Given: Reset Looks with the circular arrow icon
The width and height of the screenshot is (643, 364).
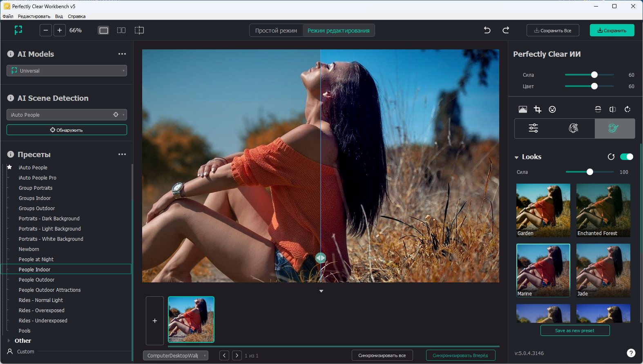Looking at the screenshot, I should click(x=611, y=157).
